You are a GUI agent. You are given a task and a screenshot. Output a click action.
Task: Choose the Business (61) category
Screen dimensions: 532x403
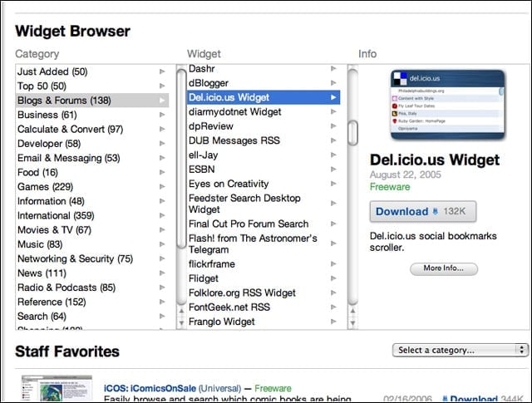click(92, 115)
